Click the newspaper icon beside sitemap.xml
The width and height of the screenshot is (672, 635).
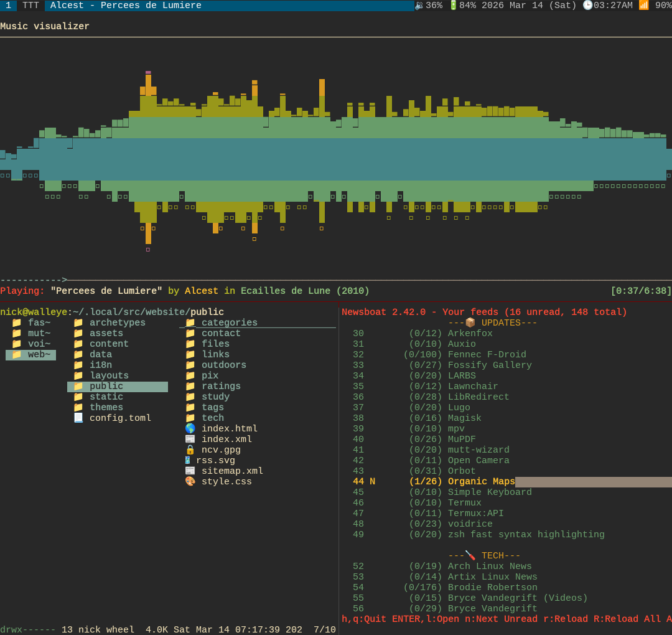click(190, 471)
